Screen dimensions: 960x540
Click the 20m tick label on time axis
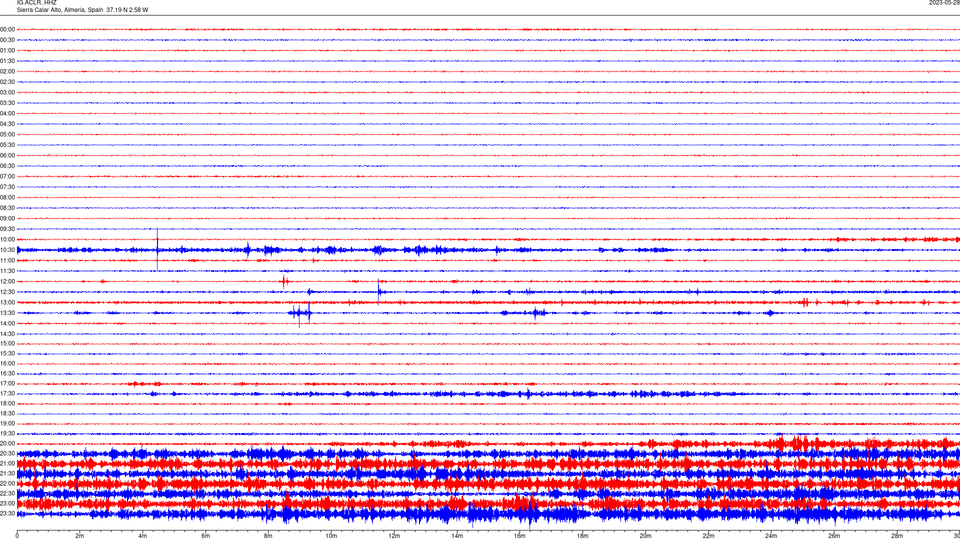click(x=645, y=536)
